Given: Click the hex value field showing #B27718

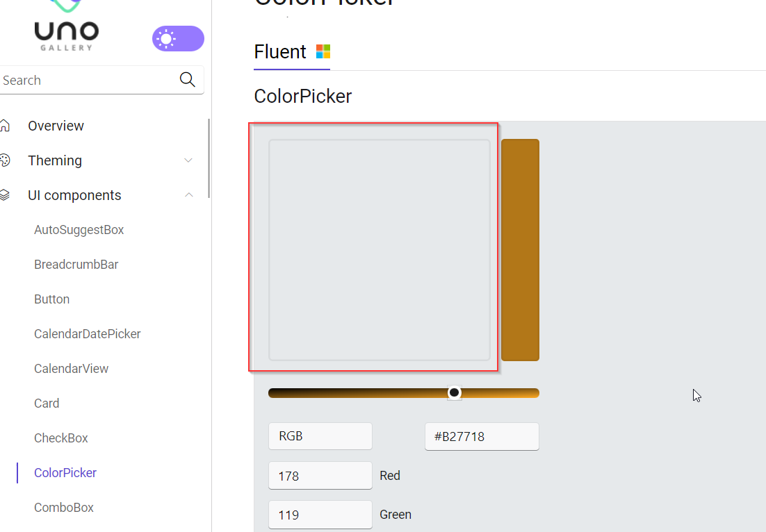Looking at the screenshot, I should [482, 436].
